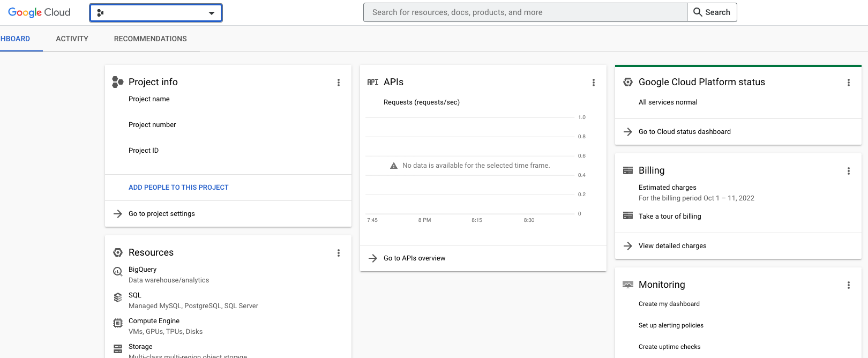
Task: Click the resources search input field
Action: point(525,12)
